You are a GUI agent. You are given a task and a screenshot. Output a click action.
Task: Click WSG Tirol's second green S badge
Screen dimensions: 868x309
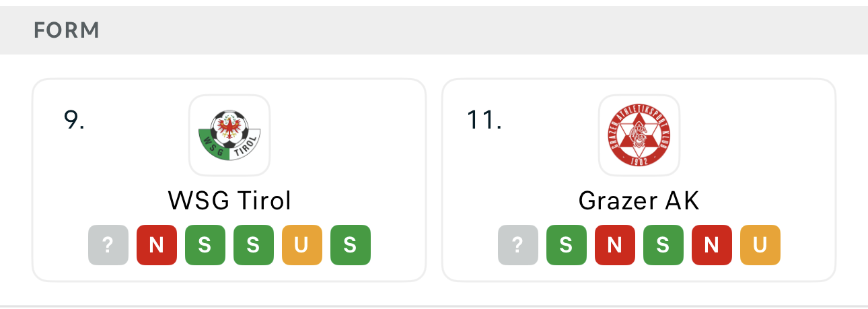click(253, 245)
